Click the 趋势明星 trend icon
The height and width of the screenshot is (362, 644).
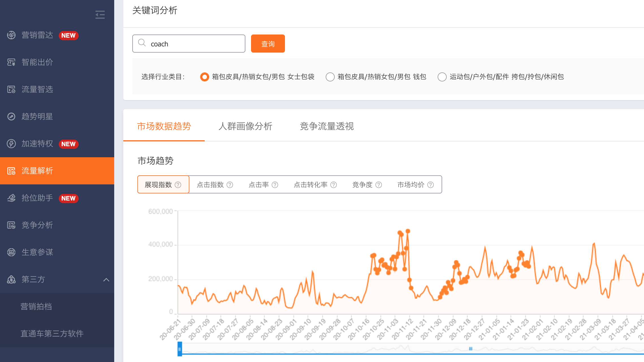(x=11, y=117)
